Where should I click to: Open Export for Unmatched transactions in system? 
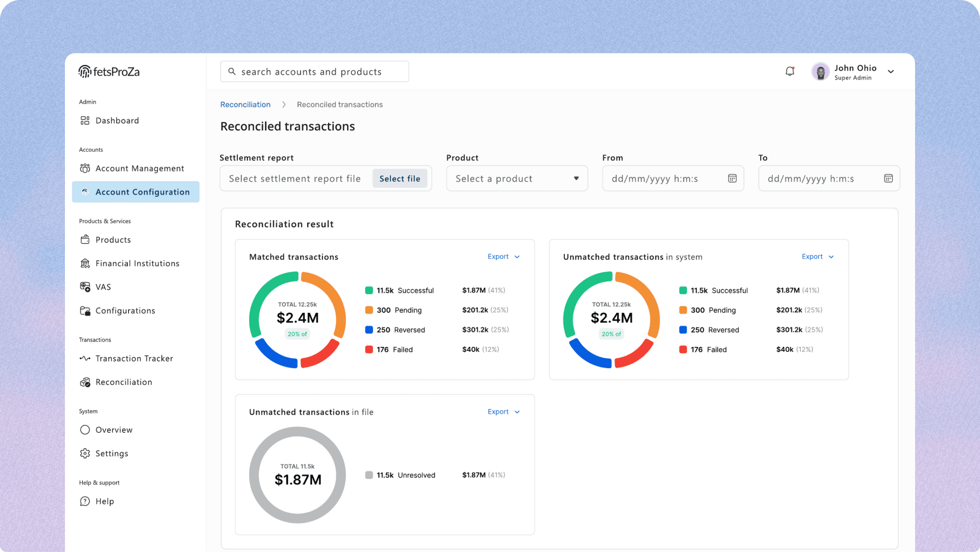[818, 256]
